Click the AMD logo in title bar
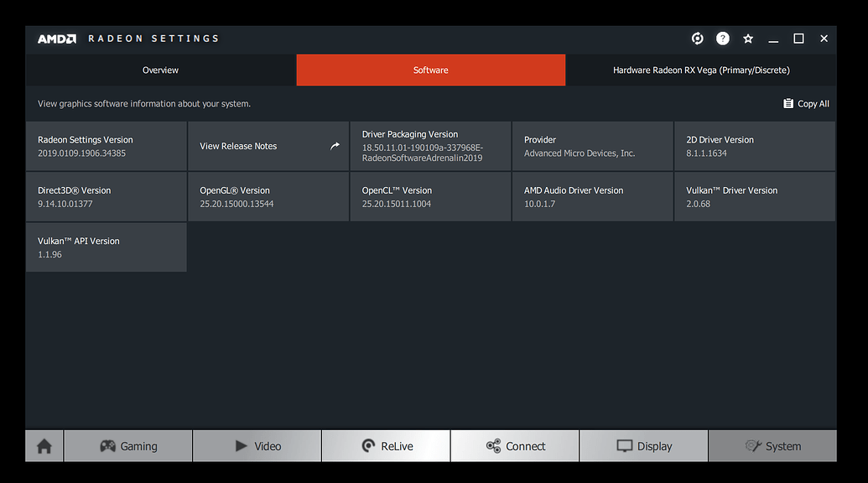This screenshot has width=868, height=483. pos(57,39)
